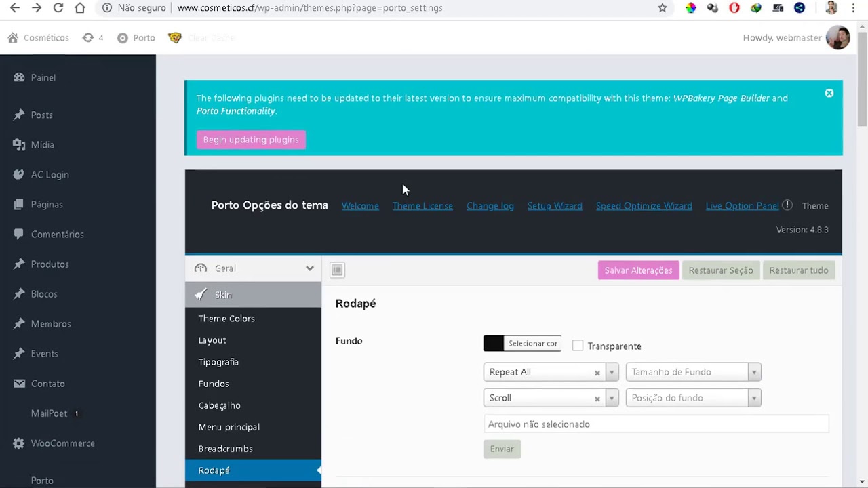
Task: Click the browser reload icon
Action: (x=58, y=8)
